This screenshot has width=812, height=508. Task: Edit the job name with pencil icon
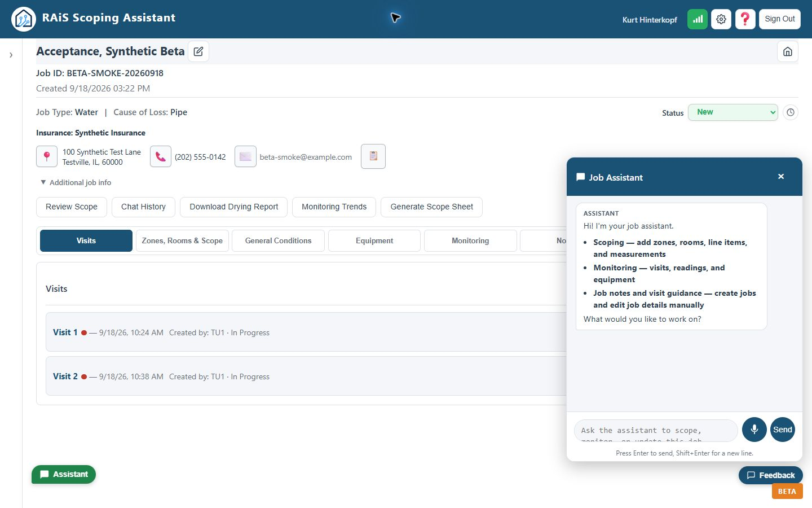click(x=198, y=51)
